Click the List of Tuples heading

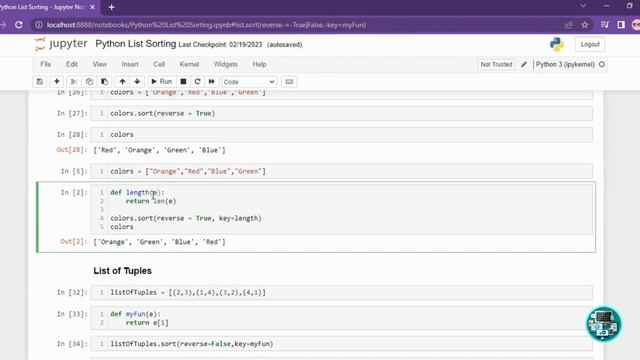[122, 271]
